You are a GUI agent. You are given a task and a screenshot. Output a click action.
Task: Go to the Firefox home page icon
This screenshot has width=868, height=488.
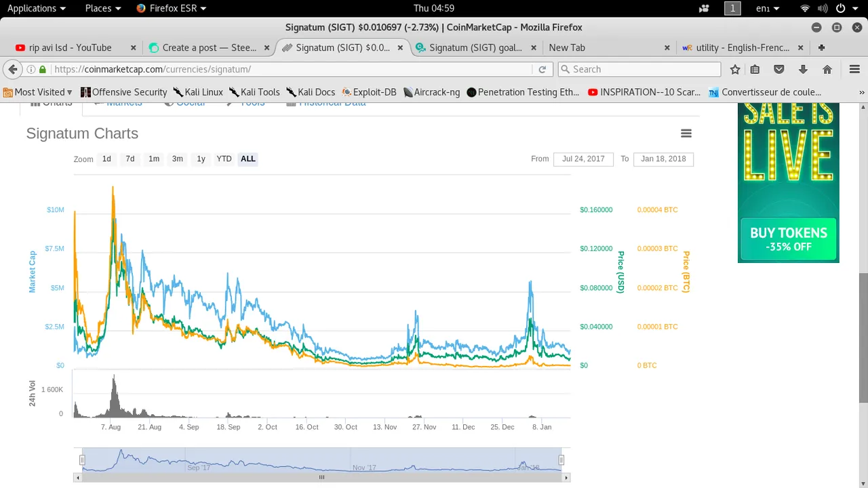pyautogui.click(x=827, y=69)
